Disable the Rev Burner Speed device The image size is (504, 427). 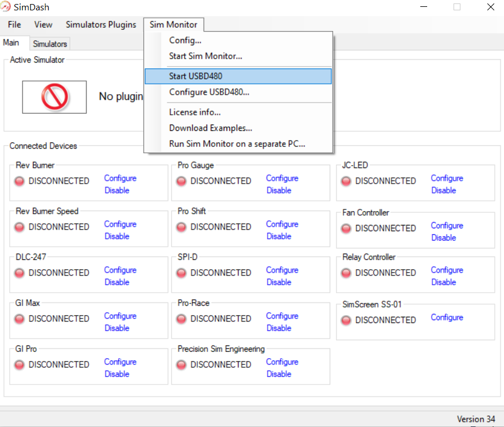(117, 236)
